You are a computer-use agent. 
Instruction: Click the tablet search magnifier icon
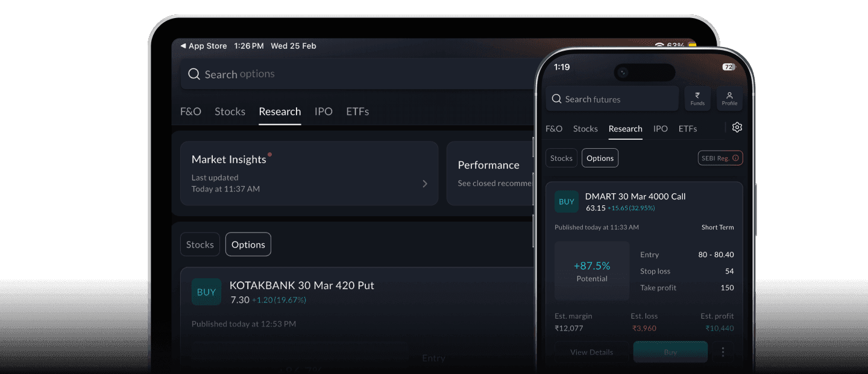pyautogui.click(x=193, y=74)
